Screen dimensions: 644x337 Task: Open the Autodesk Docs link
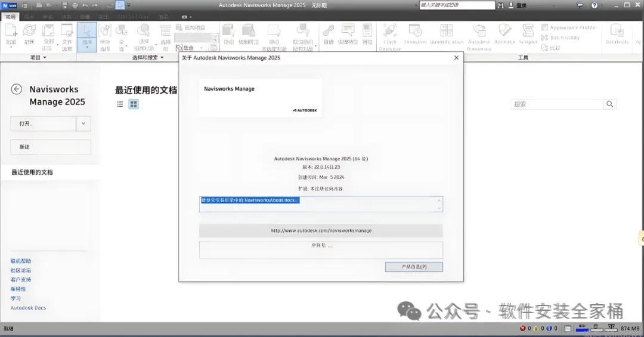click(29, 308)
